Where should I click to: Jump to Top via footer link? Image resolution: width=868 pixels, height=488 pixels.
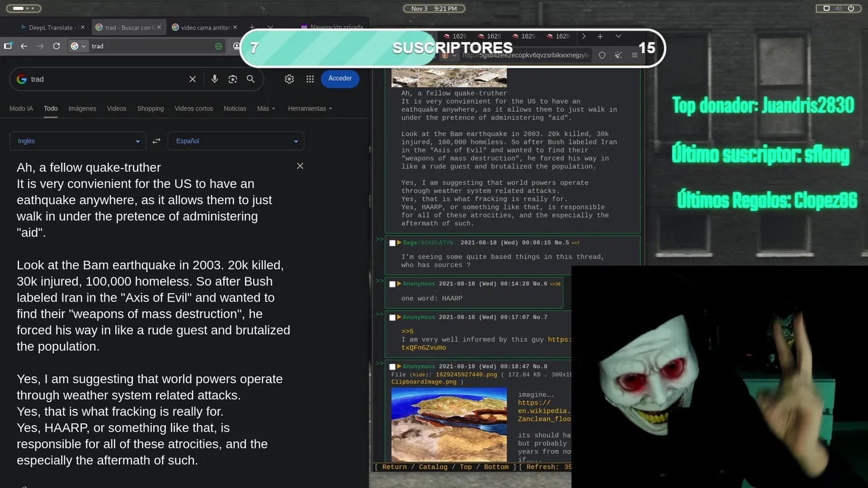click(466, 467)
